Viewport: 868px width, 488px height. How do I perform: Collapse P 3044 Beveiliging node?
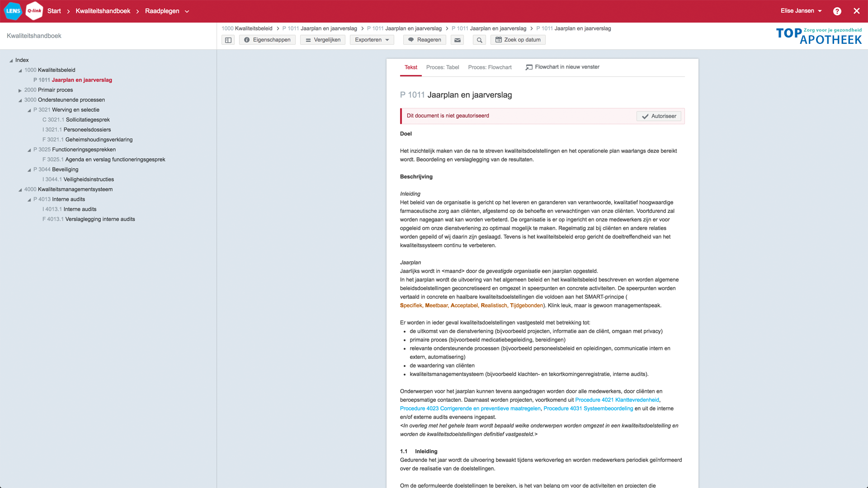pos(29,170)
